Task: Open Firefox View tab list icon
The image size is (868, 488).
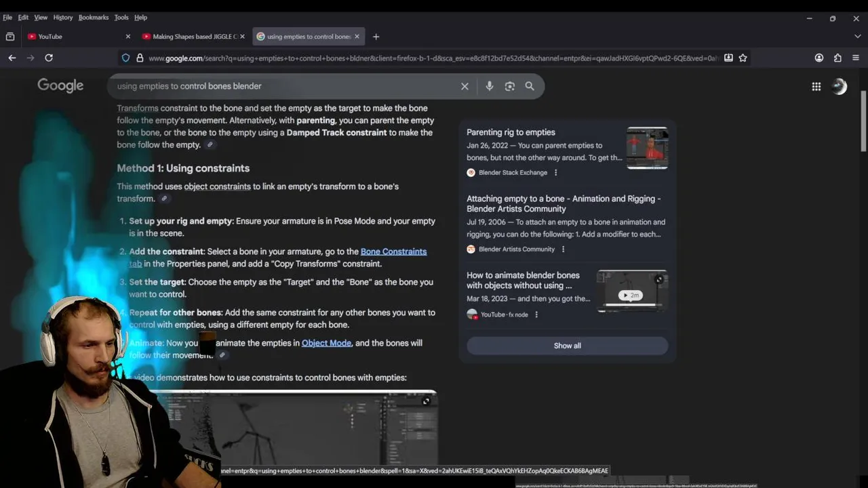Action: pos(10,37)
